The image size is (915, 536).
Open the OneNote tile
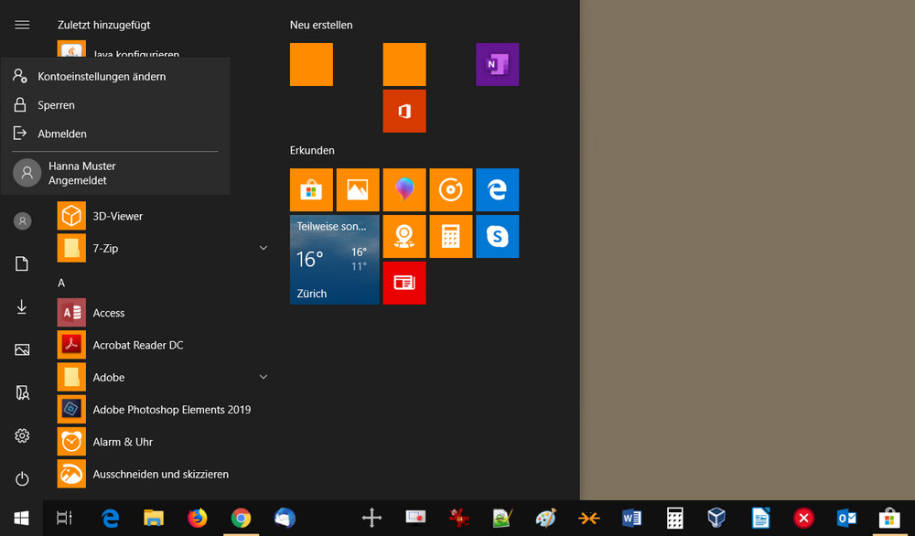pyautogui.click(x=497, y=64)
